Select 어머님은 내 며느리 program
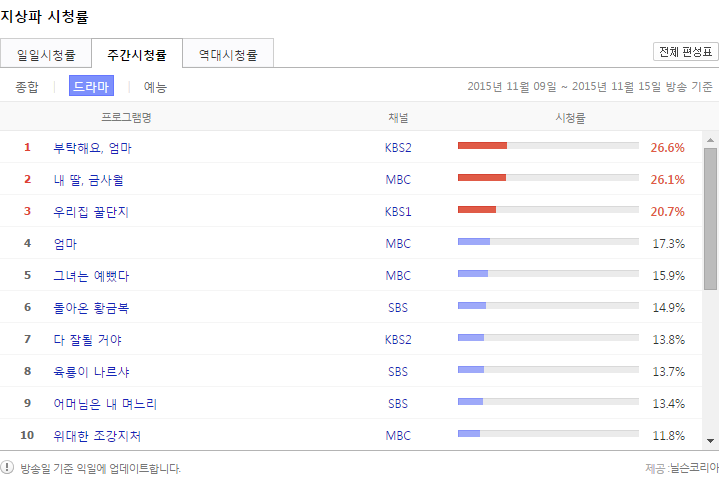Image resolution: width=725 pixels, height=483 pixels. 105,404
